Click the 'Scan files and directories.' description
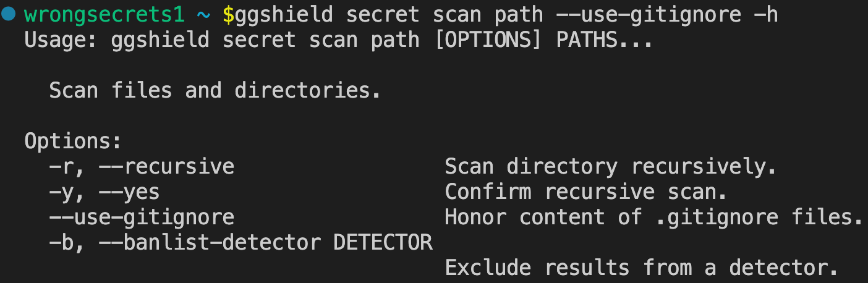 click(x=215, y=91)
